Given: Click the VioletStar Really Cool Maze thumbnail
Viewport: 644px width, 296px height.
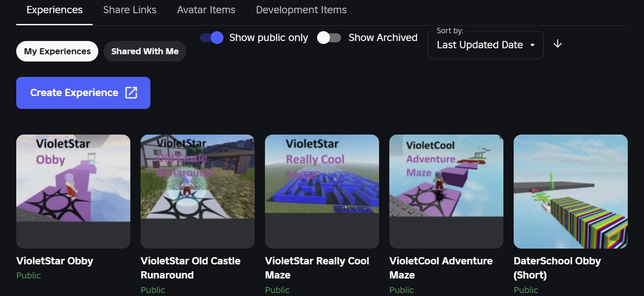Looking at the screenshot, I should click(x=322, y=191).
